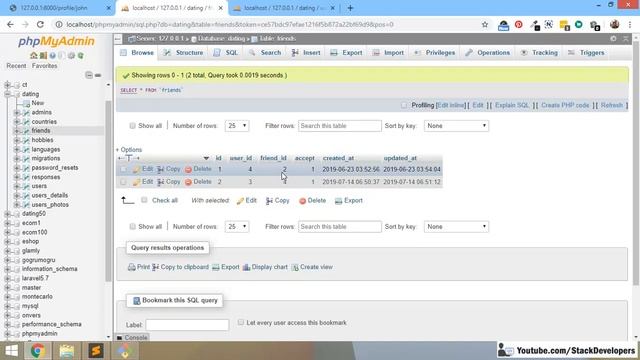Image resolution: width=640 pixels, height=360 pixels.
Task: Click the Refresh link
Action: pyautogui.click(x=612, y=105)
